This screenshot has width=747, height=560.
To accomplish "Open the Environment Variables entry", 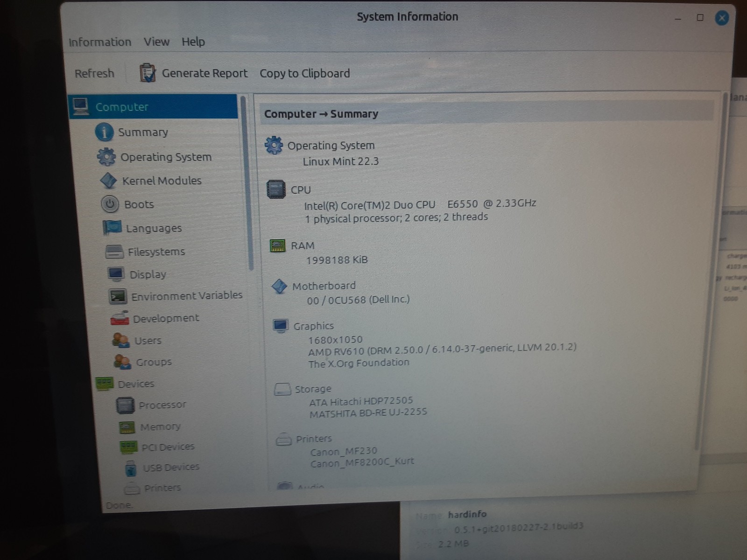I will tap(187, 296).
